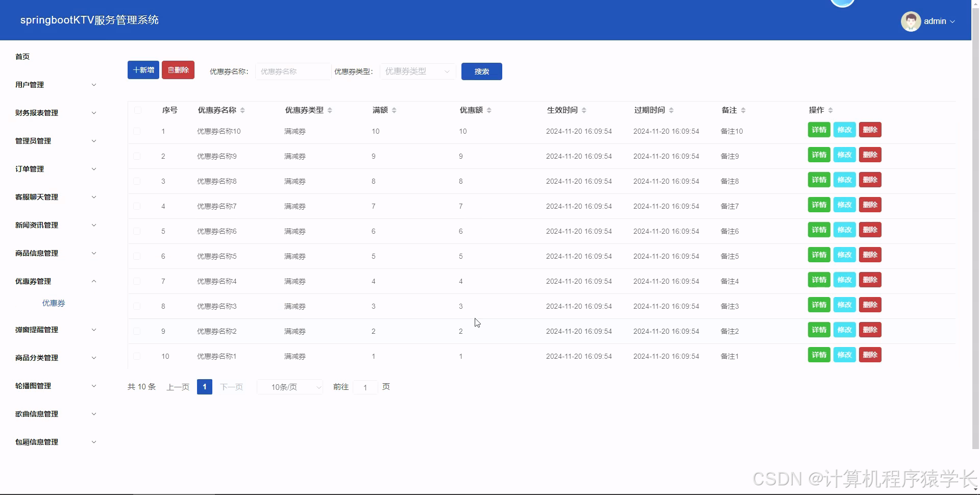Viewport: 980px width, 495px height.
Task: Click the plus icon on 新增 button
Action: pos(136,70)
